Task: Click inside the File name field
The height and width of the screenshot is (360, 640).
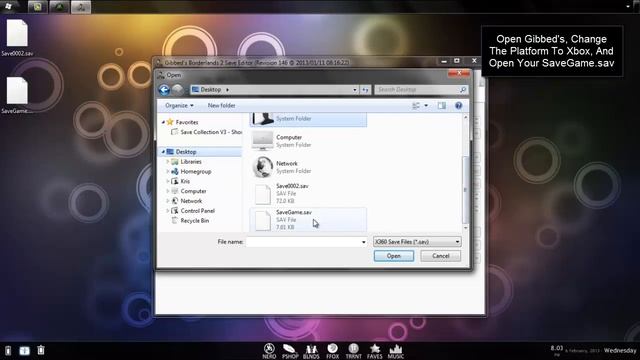Action: pyautogui.click(x=304, y=242)
